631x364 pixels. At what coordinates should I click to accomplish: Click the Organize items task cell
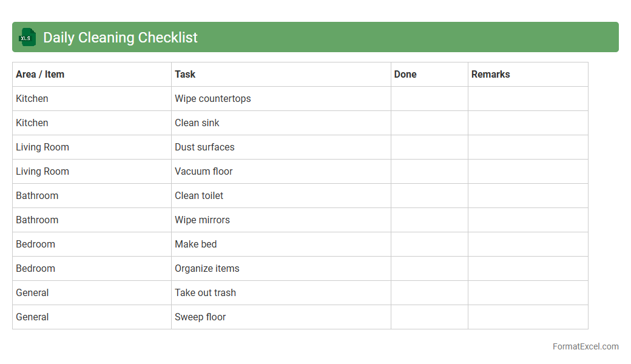tap(207, 268)
